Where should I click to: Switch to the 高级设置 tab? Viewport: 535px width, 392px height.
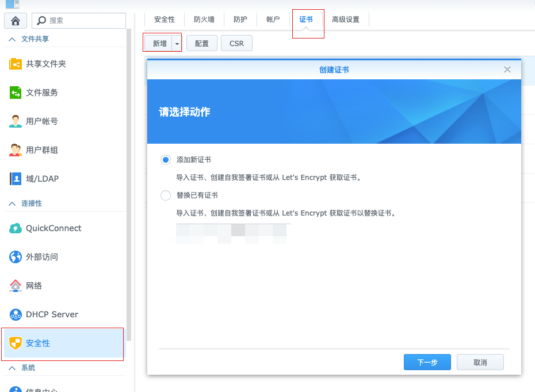point(346,20)
